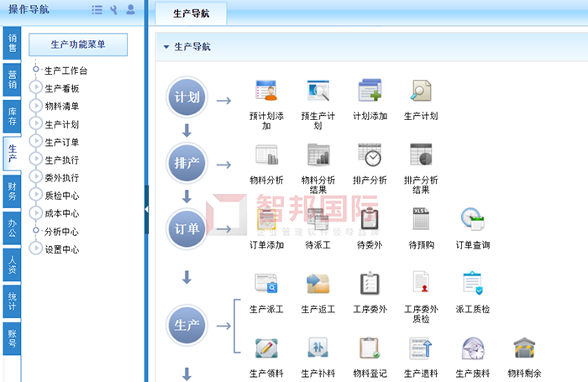588x382 pixels.
Task: Click the round 计划 stage button
Action: pos(186,97)
